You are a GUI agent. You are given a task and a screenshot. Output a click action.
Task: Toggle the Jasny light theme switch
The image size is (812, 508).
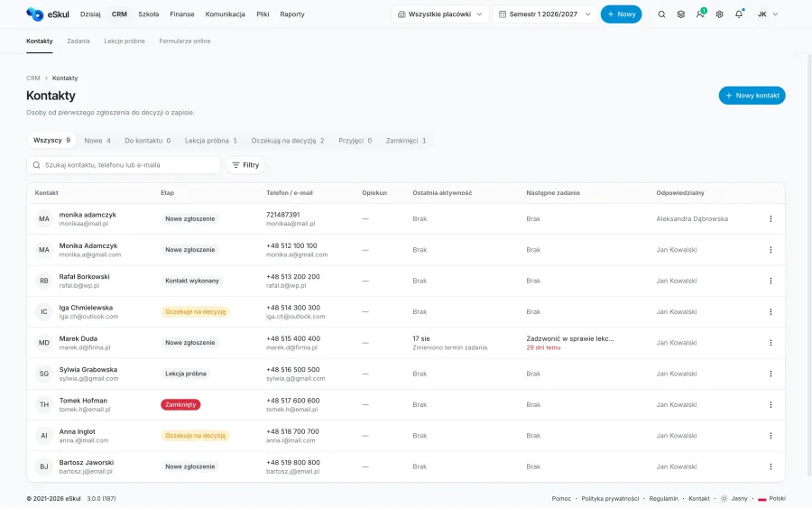click(x=734, y=499)
